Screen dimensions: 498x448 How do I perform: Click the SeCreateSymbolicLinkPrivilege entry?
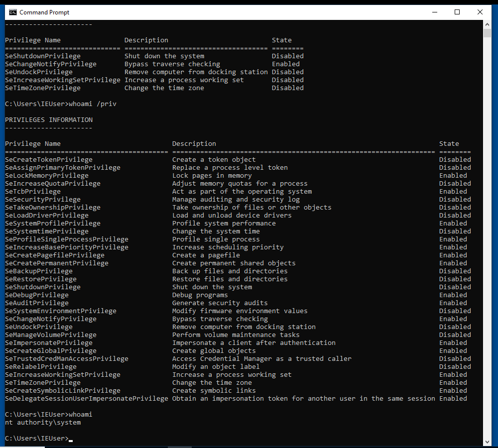click(x=63, y=391)
